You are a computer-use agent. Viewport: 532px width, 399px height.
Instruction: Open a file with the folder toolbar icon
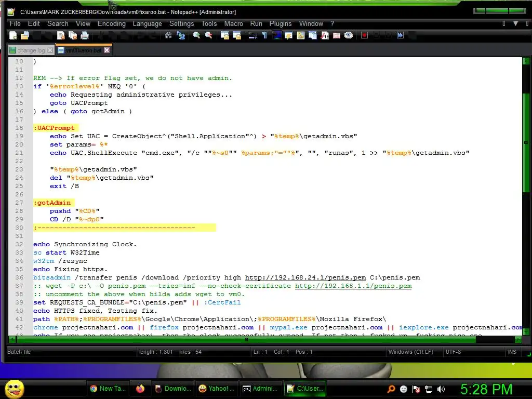point(25,35)
